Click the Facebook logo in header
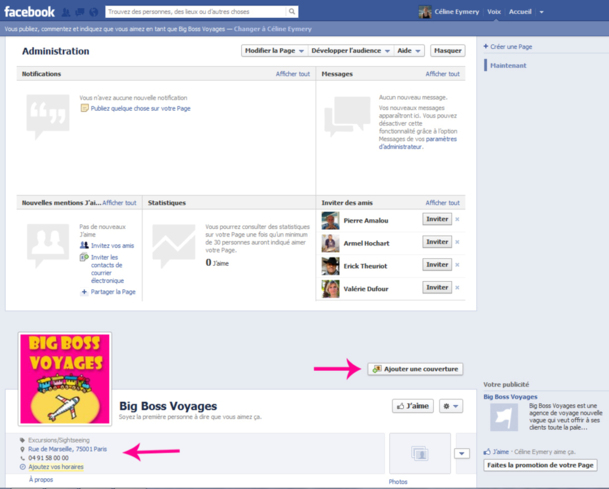This screenshot has width=609, height=489. pos(30,12)
